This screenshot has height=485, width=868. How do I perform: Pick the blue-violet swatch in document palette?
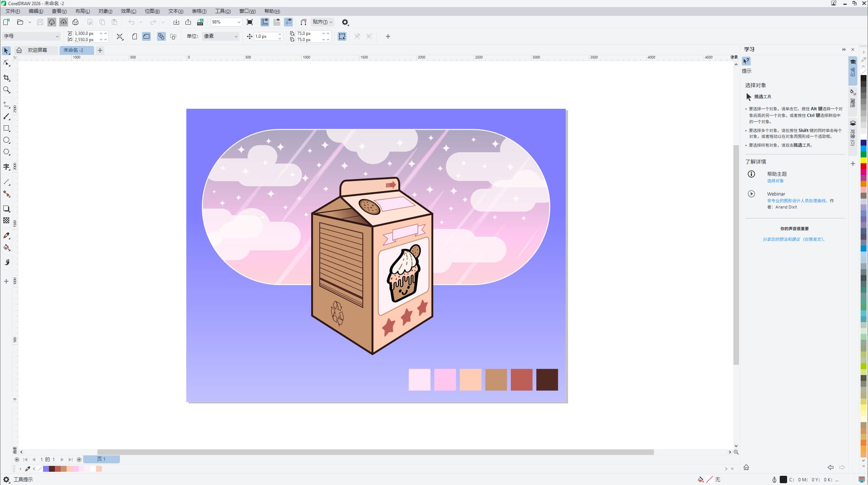coord(46,469)
